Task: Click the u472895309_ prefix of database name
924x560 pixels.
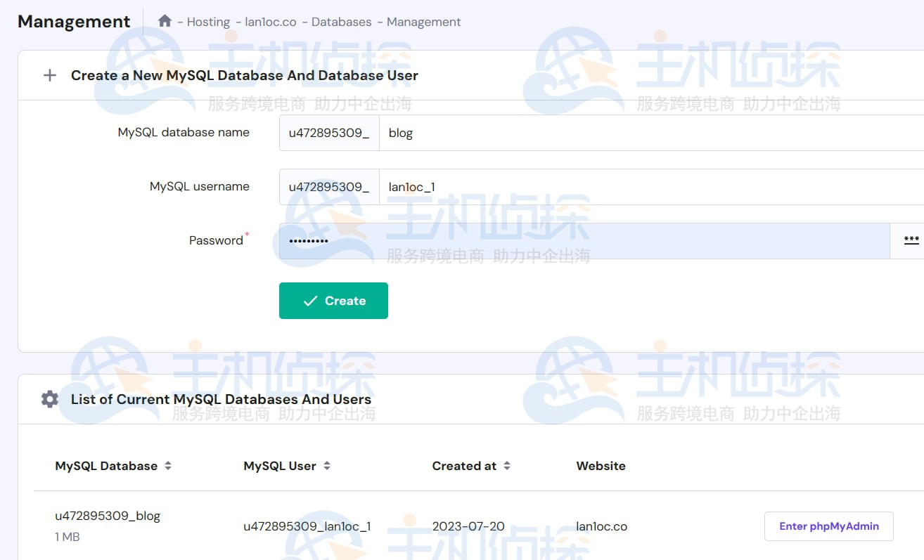Action: 329,133
